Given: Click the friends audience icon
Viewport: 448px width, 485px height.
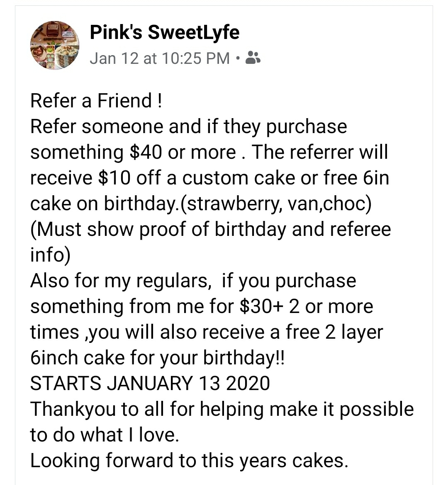Looking at the screenshot, I should pyautogui.click(x=253, y=58).
